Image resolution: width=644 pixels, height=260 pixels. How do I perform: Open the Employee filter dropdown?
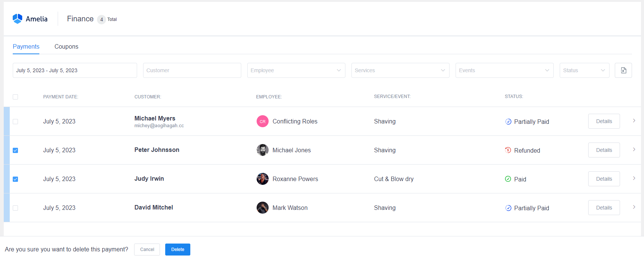296,70
